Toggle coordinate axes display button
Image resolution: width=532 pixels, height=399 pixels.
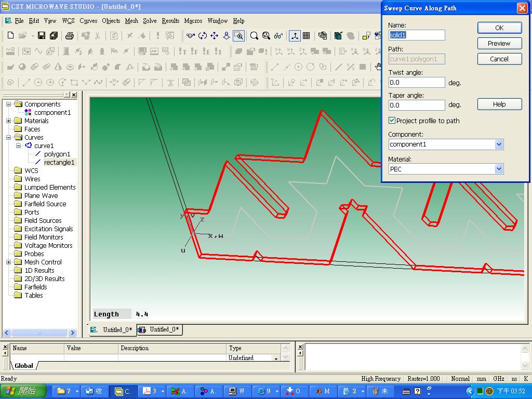[295, 36]
